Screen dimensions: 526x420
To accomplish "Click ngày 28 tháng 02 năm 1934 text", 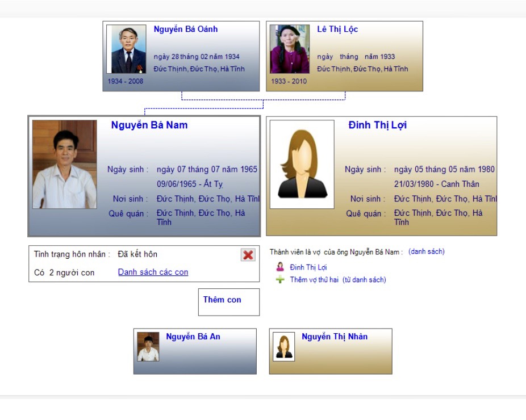I will [197, 57].
